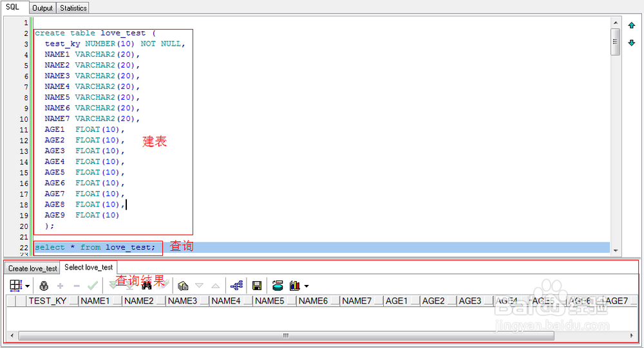Click the small sort button in NAME2 column

[x=161, y=301]
